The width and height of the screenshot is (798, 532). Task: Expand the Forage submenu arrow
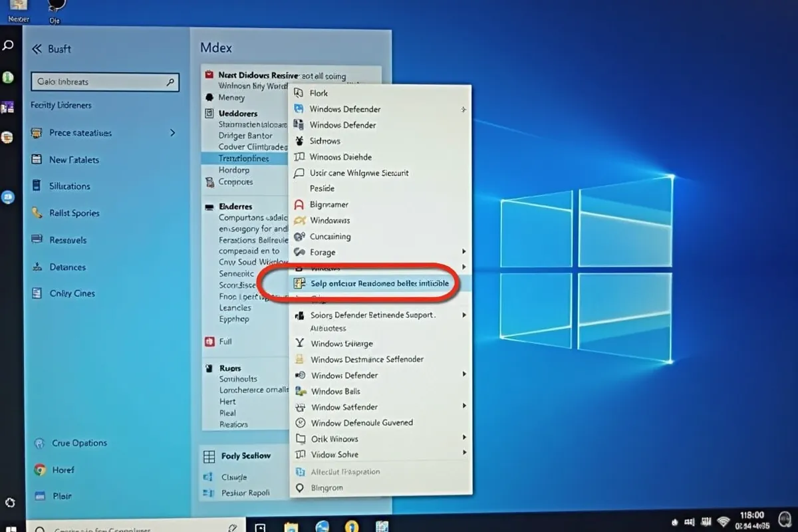pos(464,252)
